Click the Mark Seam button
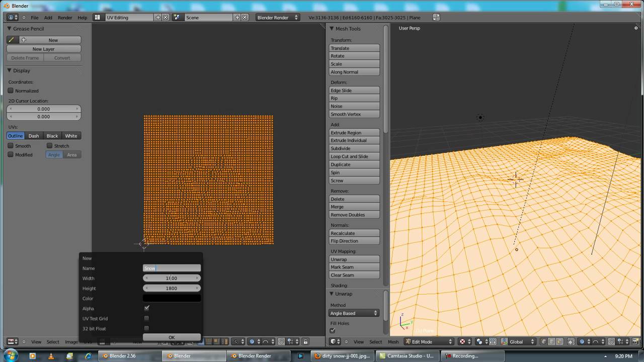This screenshot has height=362, width=644. pyautogui.click(x=354, y=267)
